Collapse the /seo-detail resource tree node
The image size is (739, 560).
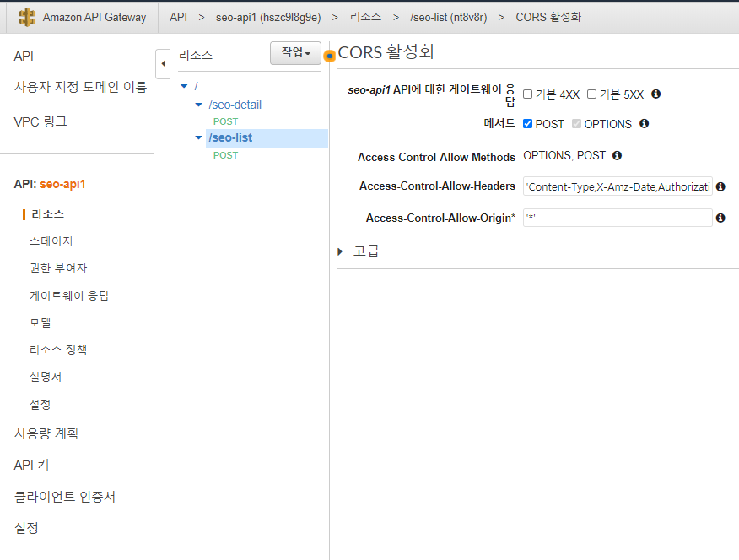tap(198, 105)
